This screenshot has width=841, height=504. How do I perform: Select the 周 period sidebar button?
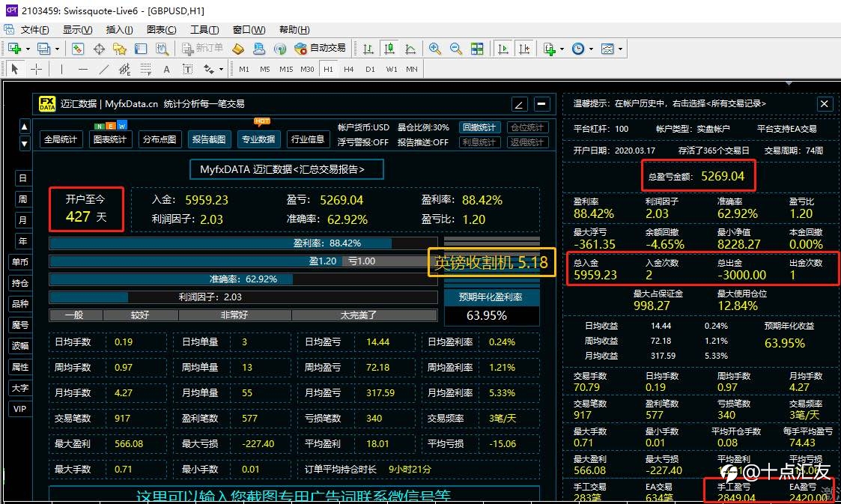point(22,199)
